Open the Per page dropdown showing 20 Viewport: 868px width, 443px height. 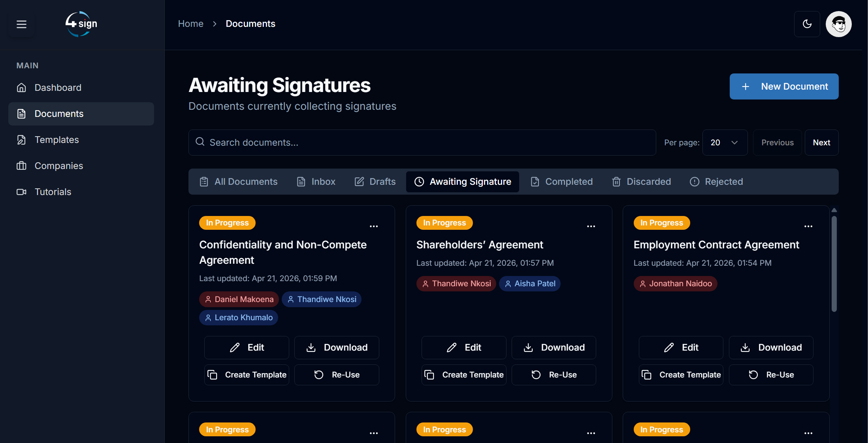click(x=725, y=143)
